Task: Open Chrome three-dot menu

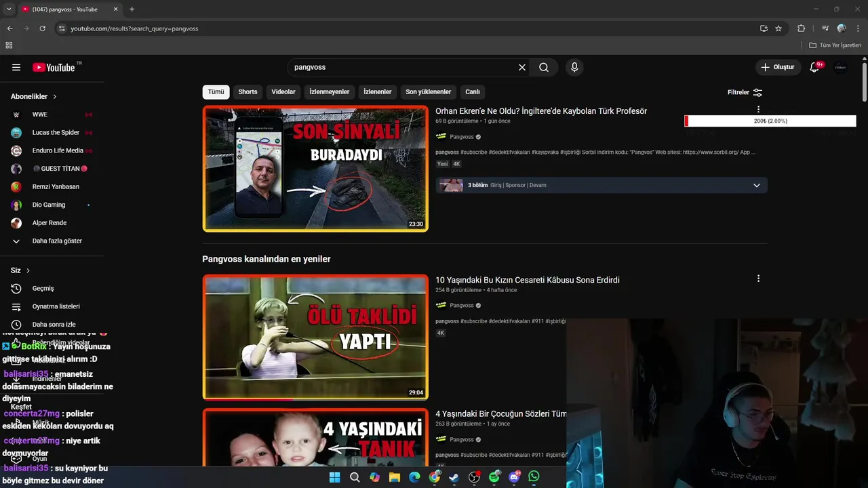Action: pyautogui.click(x=859, y=28)
